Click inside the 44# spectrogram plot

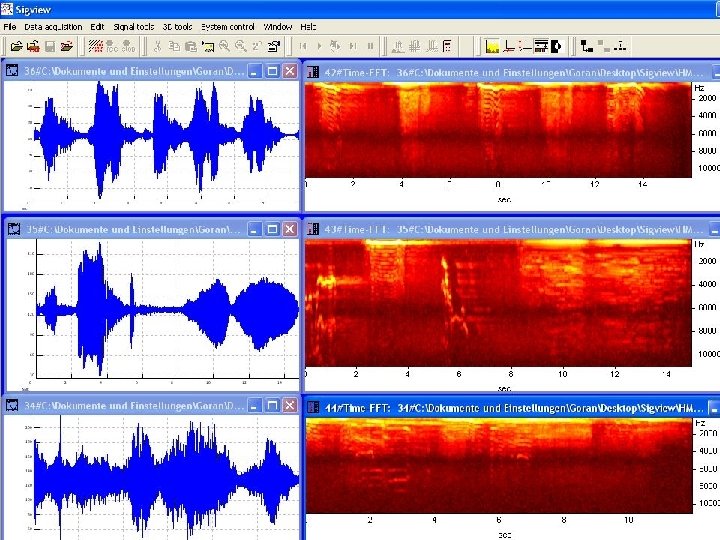[498, 466]
